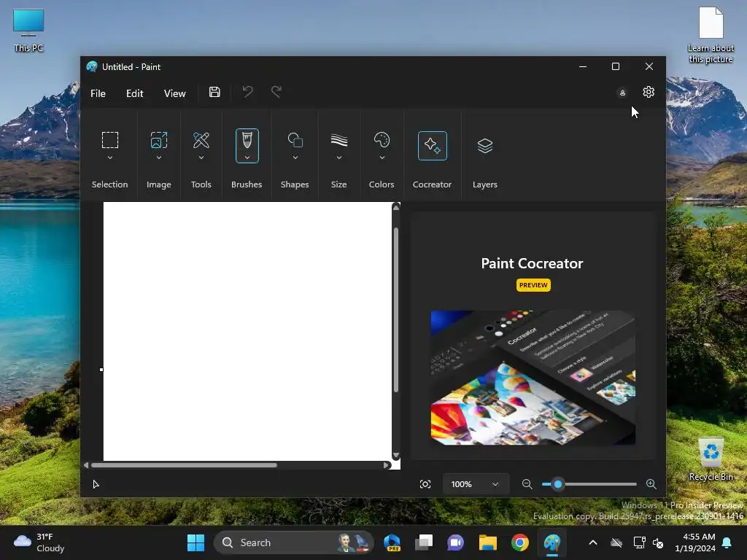Click the taskbar Search box

click(293, 542)
